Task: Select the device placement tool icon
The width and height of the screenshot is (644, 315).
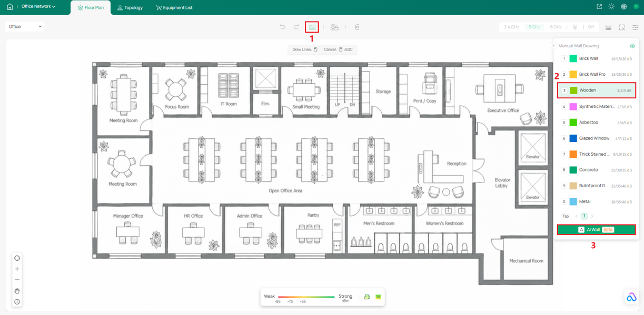Action: pos(334,27)
